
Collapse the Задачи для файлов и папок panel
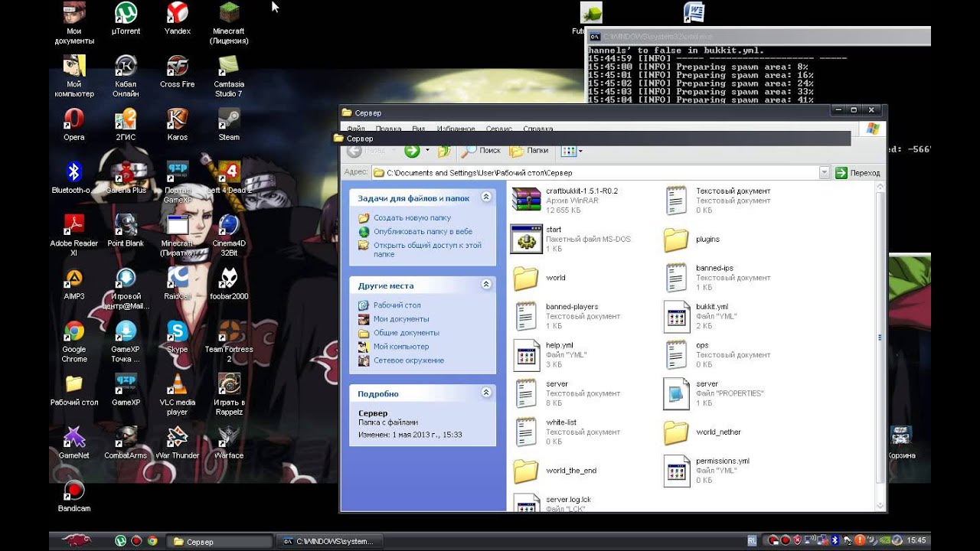pyautogui.click(x=486, y=197)
